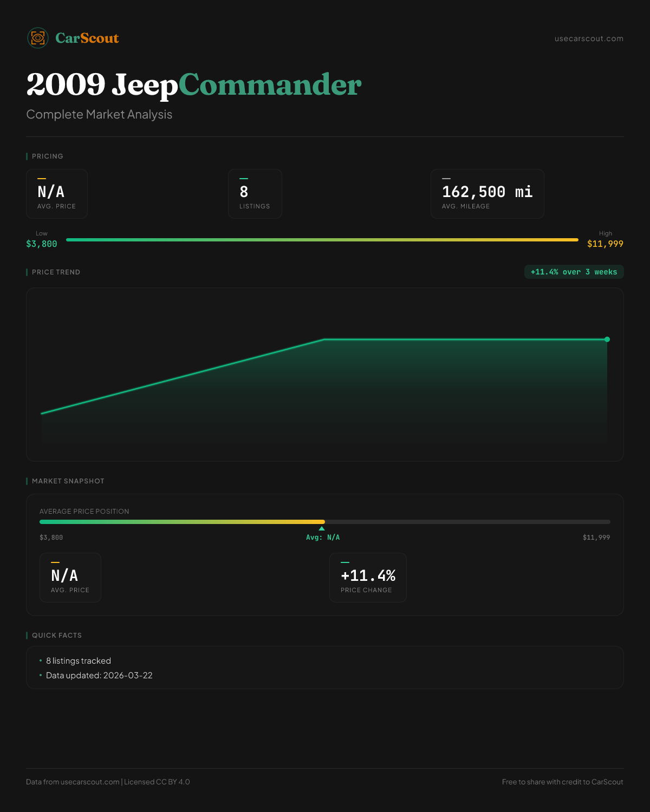Viewport: 650px width, 812px height.
Task: Click the average price position bar
Action: pos(325,522)
